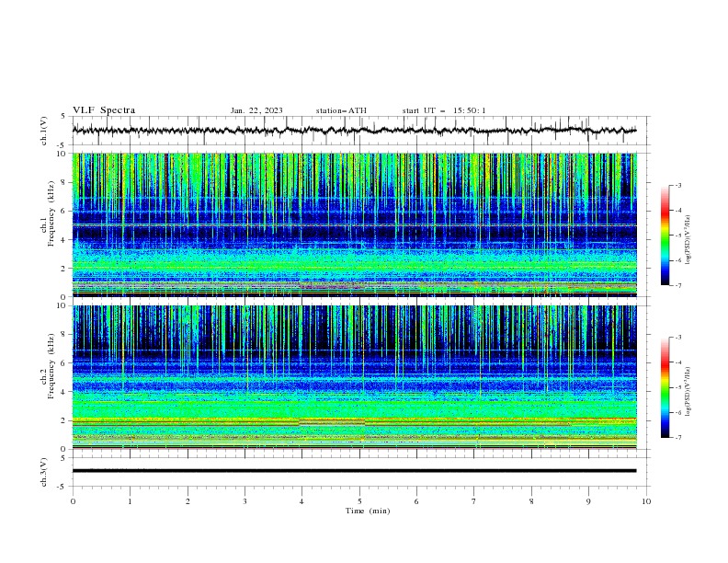Click time axis tick label "7"
This screenshot has width=728, height=563.
tap(474, 501)
